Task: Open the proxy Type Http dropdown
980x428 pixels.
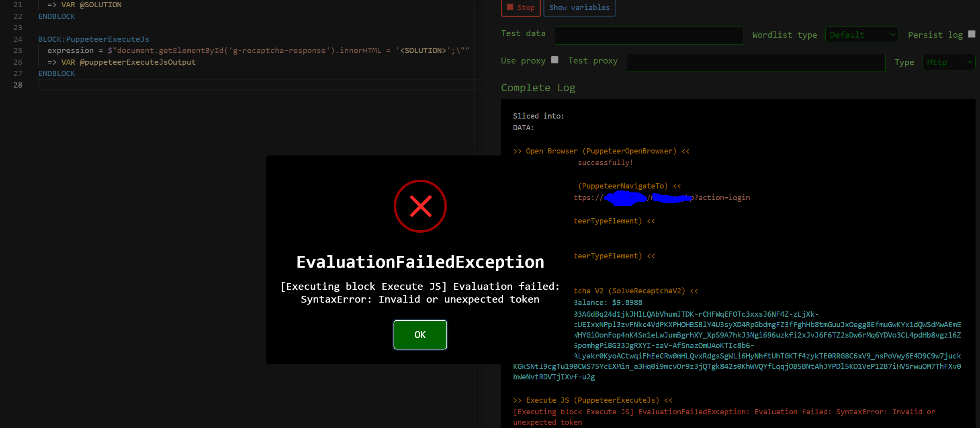Action: point(949,62)
